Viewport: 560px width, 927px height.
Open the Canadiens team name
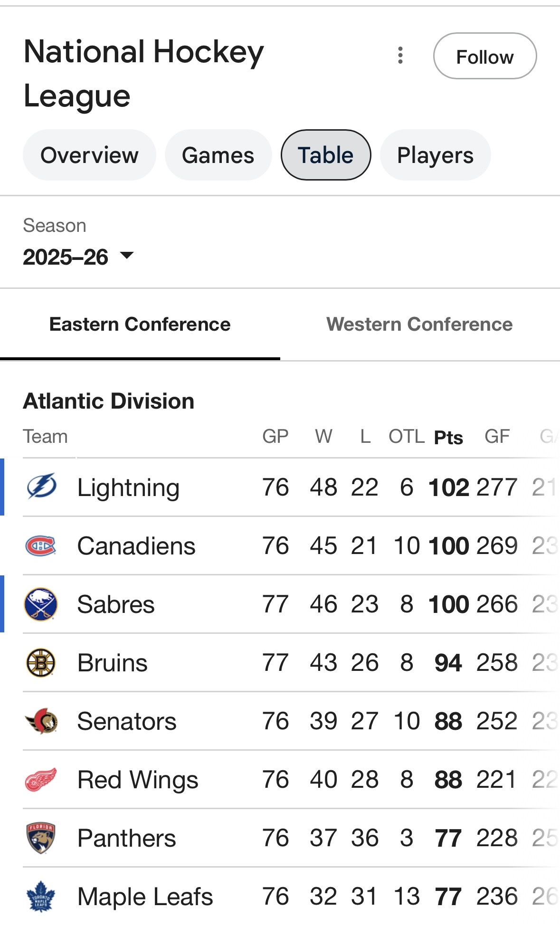tap(136, 546)
